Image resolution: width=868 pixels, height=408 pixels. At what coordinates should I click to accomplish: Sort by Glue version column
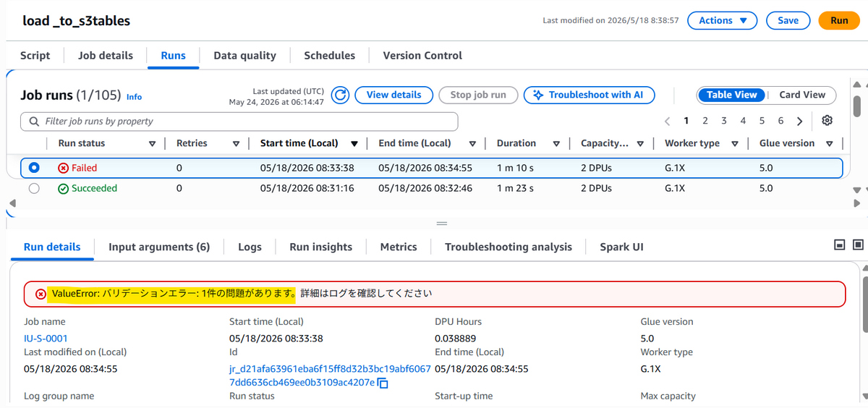click(830, 143)
